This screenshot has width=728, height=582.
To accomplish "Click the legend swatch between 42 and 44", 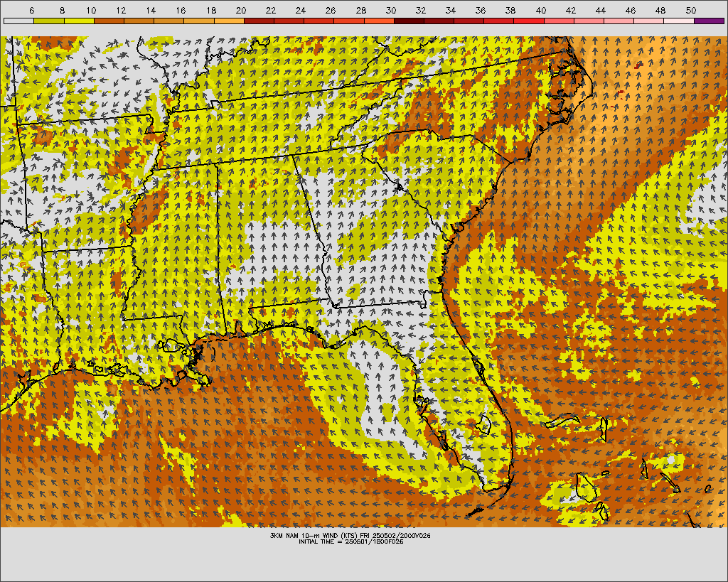I will (x=589, y=21).
